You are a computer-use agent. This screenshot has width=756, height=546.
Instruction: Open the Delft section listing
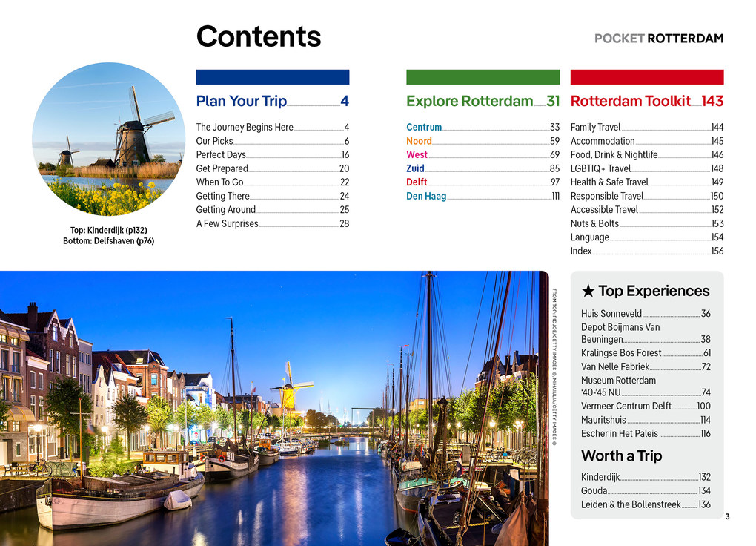point(417,182)
